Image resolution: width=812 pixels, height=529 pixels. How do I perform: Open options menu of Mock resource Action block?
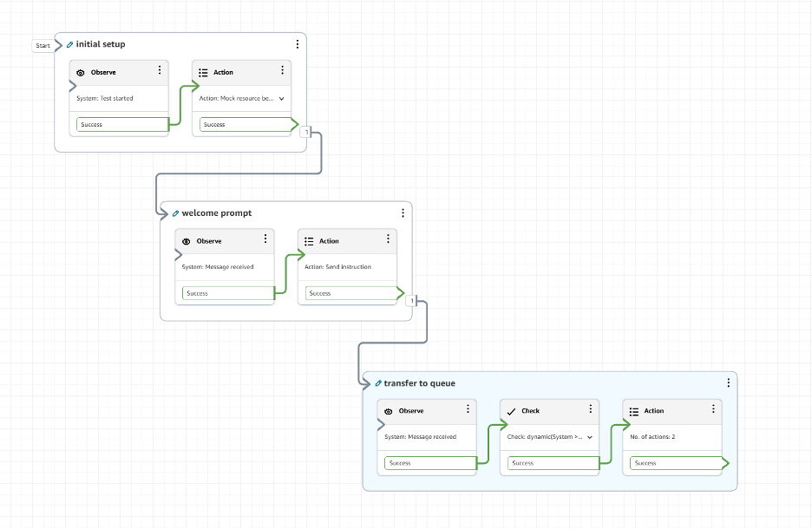click(x=282, y=71)
